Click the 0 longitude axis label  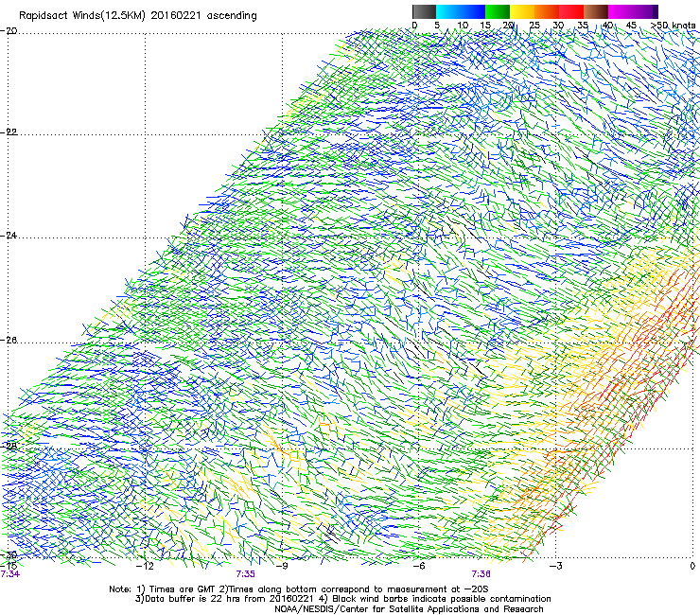pyautogui.click(x=692, y=566)
